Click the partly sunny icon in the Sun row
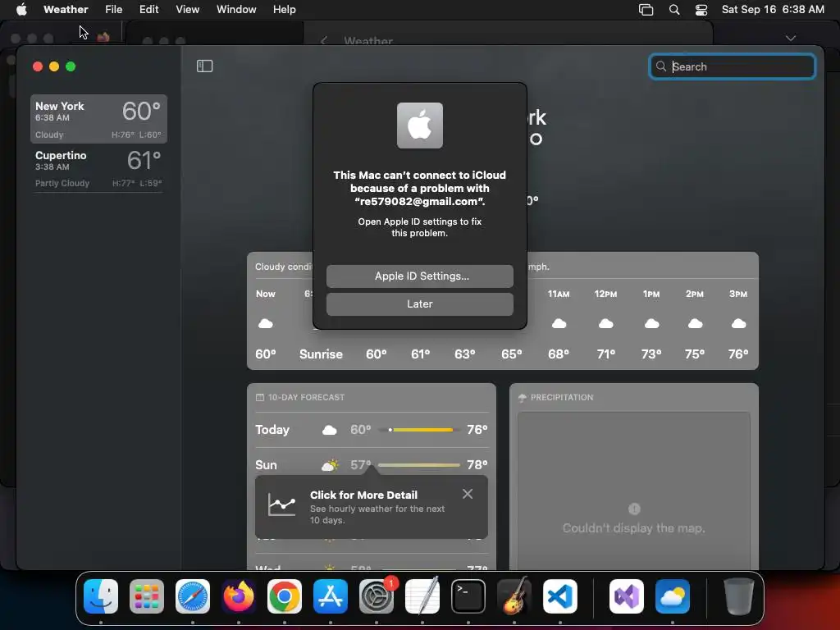This screenshot has width=840, height=630. [330, 464]
